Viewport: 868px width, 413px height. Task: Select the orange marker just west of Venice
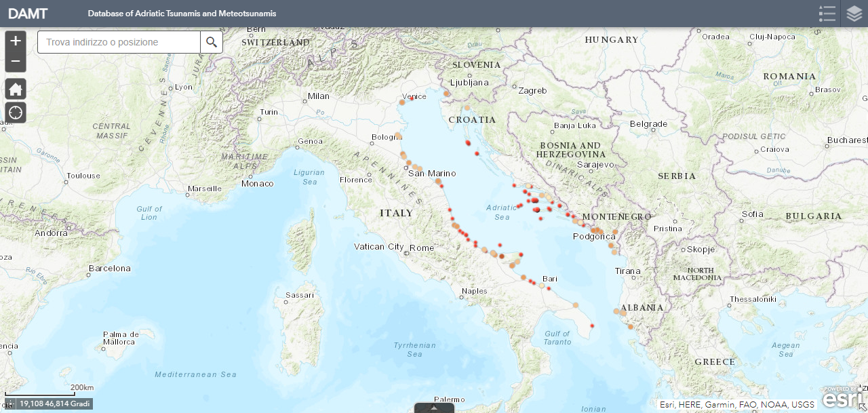pyautogui.click(x=402, y=102)
